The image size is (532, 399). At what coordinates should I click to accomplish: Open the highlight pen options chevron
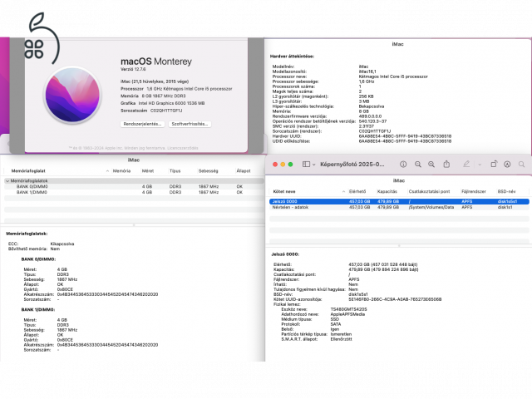pos(480,165)
